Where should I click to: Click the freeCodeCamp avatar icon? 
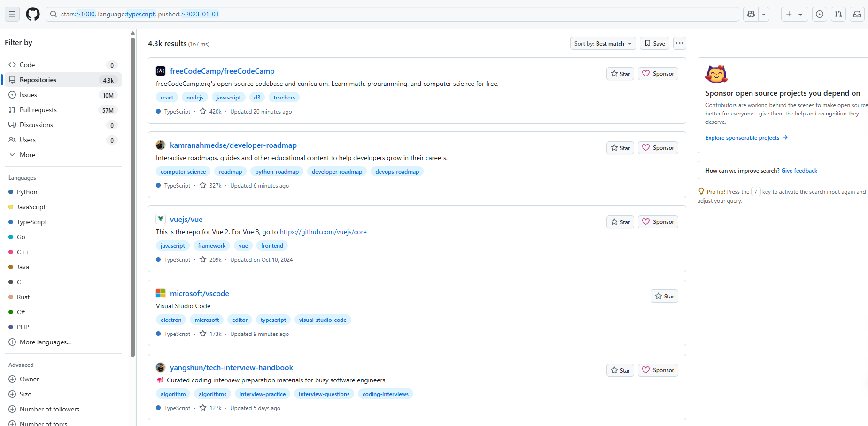(161, 71)
